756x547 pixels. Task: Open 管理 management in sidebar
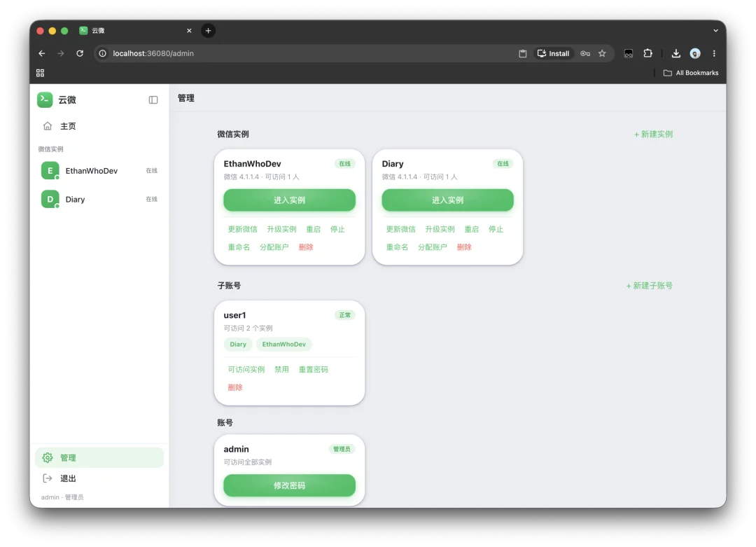[x=99, y=458]
